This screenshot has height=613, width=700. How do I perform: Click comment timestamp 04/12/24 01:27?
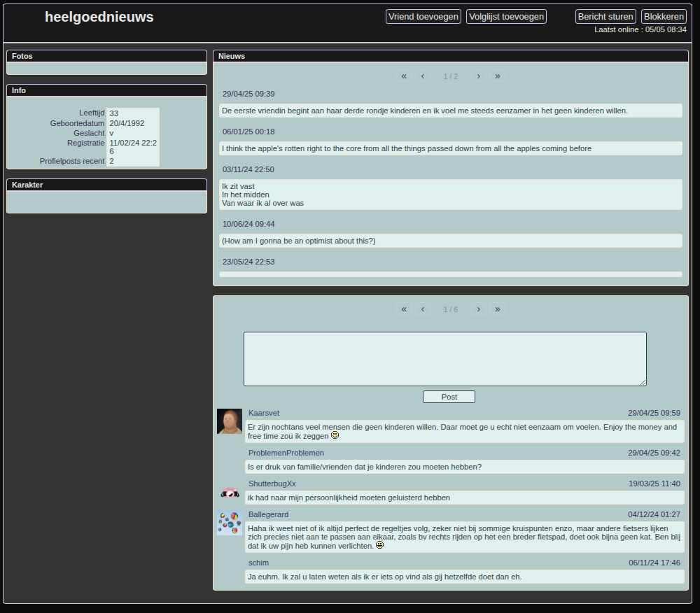tap(654, 514)
